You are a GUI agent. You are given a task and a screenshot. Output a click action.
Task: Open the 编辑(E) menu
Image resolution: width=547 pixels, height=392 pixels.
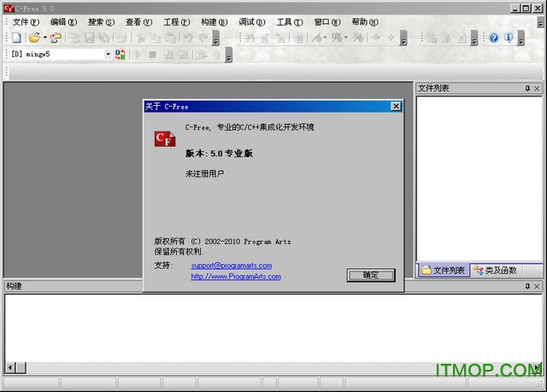tap(63, 22)
